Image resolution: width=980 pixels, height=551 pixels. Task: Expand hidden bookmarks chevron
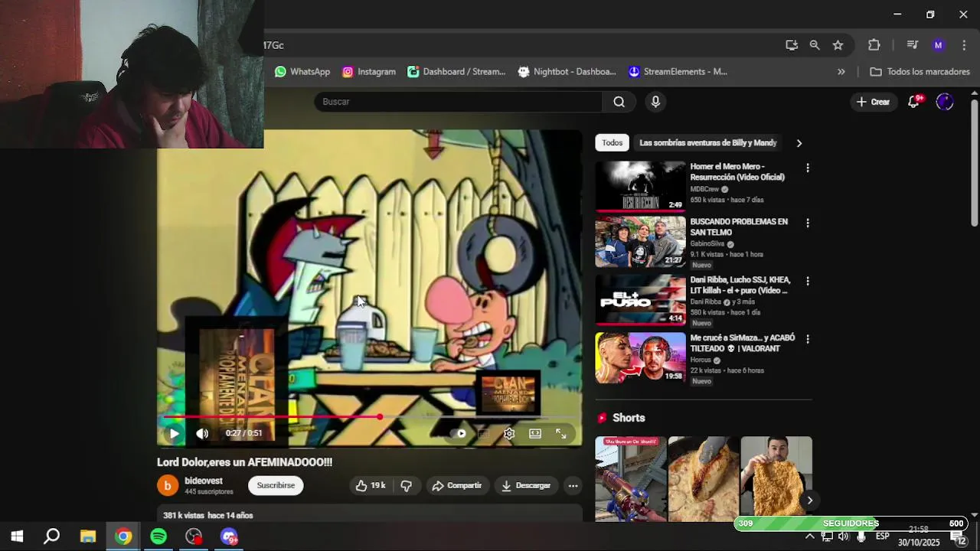[841, 72]
